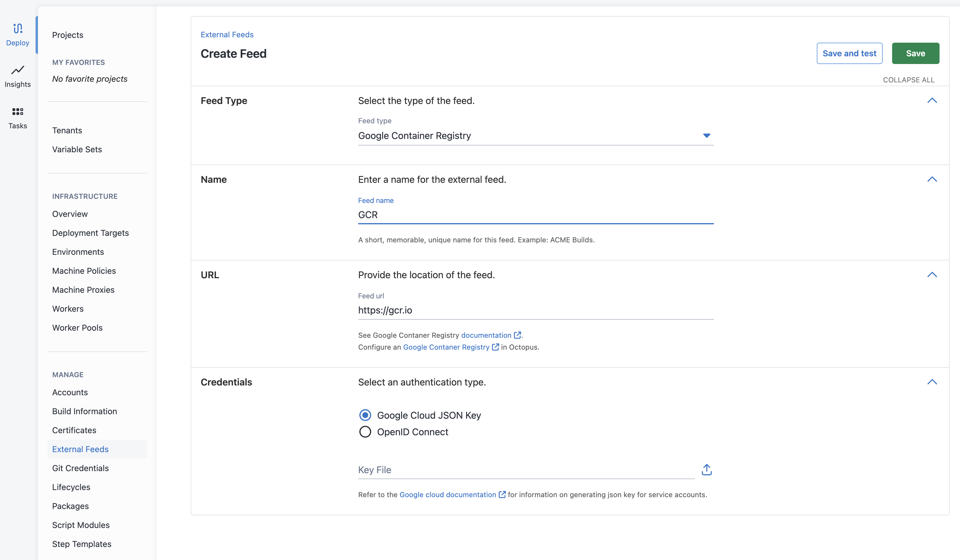Open the Insights chart icon
The height and width of the screenshot is (560, 960).
pyautogui.click(x=18, y=70)
